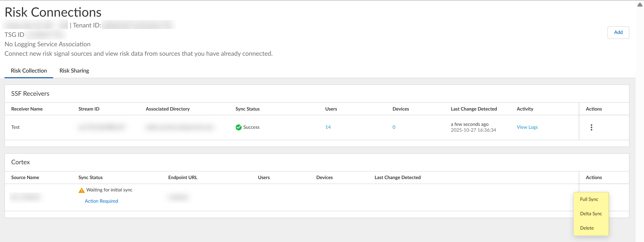Viewport: 644px width, 242px height.
Task: Click the Associated Directory column header
Action: 168,109
